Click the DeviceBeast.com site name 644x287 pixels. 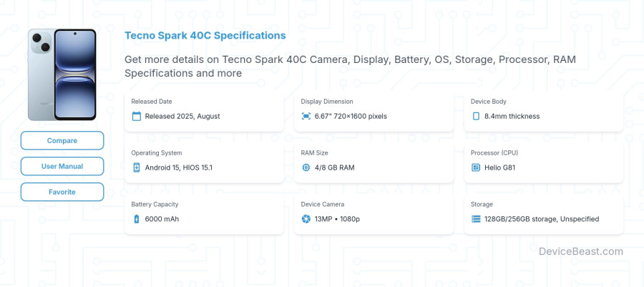click(581, 251)
